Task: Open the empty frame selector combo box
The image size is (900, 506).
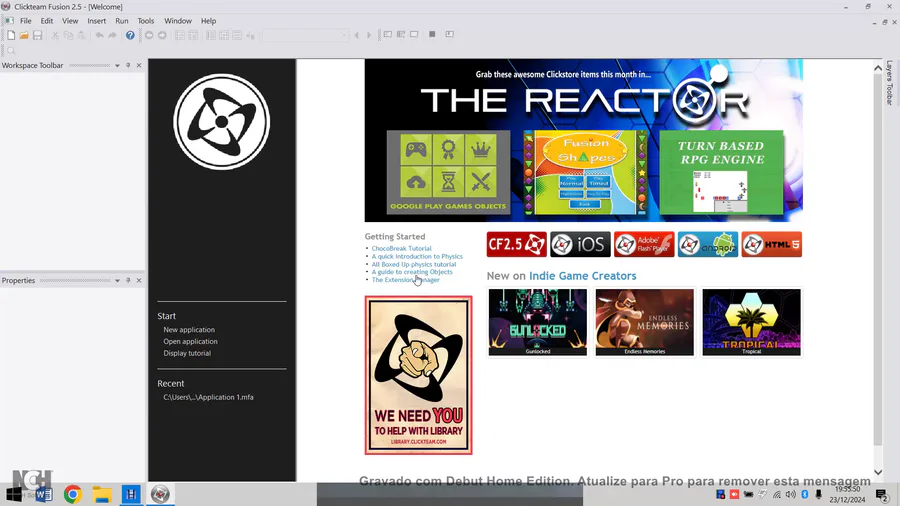Action: (x=305, y=36)
